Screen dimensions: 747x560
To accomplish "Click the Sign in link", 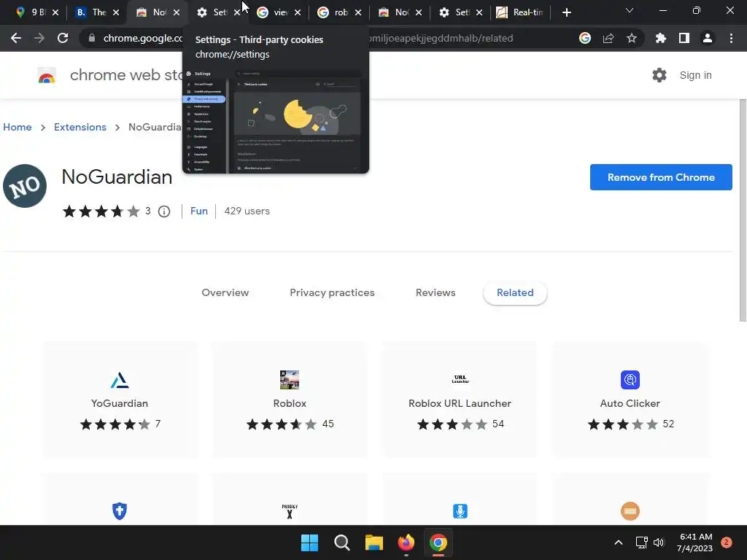I will pyautogui.click(x=695, y=75).
